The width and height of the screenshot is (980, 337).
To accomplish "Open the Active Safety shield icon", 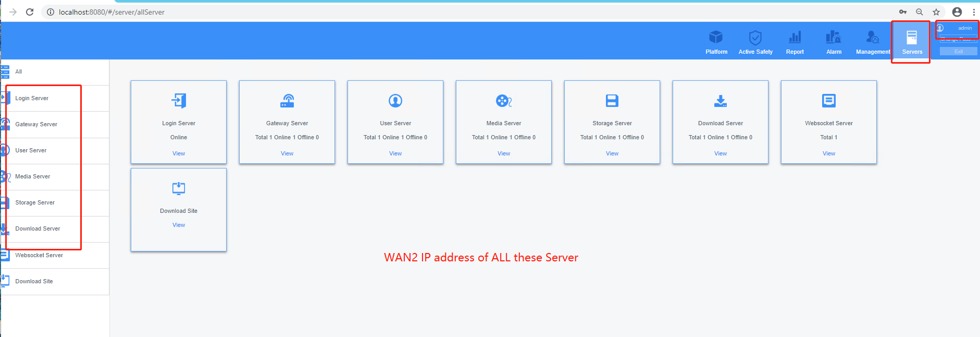I will pos(755,38).
